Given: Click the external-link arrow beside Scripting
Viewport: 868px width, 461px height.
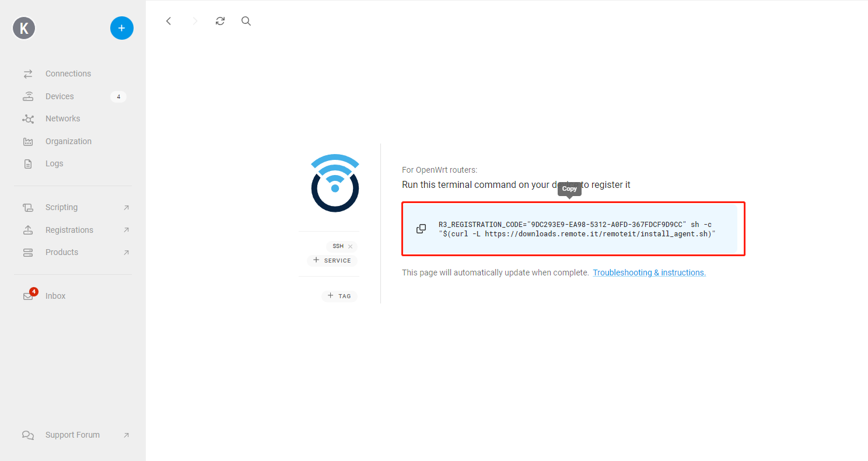Looking at the screenshot, I should (x=127, y=208).
